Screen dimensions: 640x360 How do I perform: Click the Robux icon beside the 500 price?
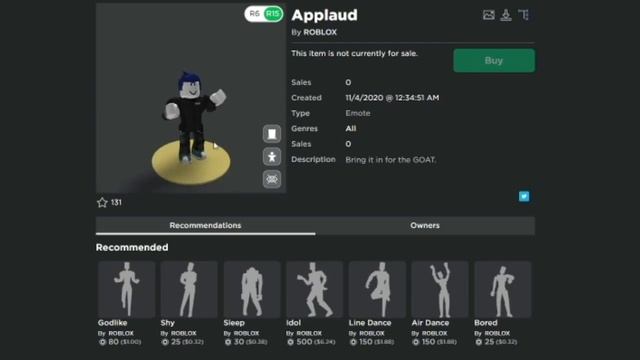290,342
